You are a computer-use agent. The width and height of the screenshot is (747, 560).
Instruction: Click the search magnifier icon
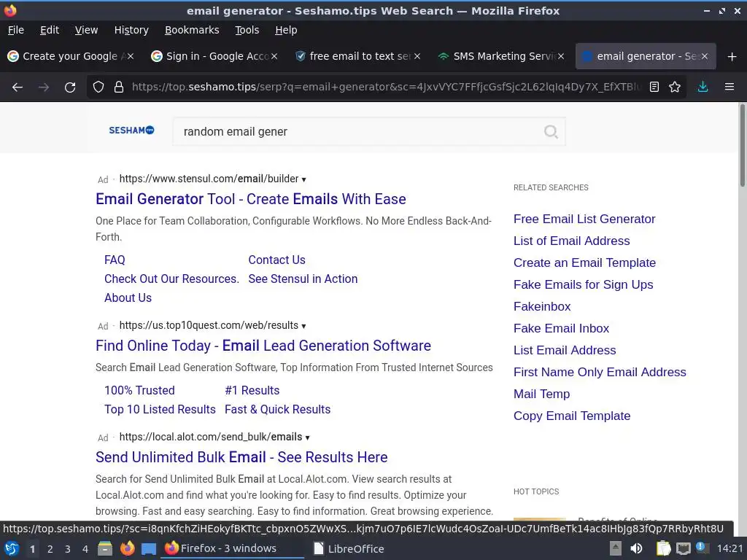tap(551, 131)
